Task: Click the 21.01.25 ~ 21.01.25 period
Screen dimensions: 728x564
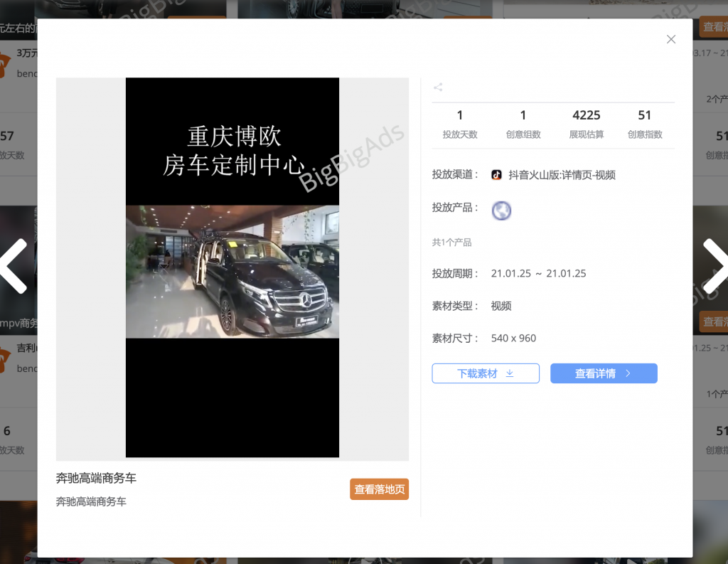Action: 539,273
